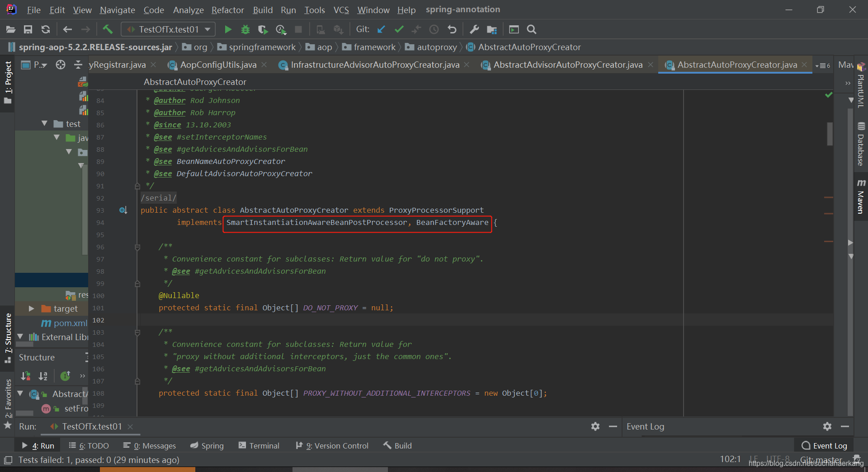Toggle the 9: Version Control tool window

[332, 446]
